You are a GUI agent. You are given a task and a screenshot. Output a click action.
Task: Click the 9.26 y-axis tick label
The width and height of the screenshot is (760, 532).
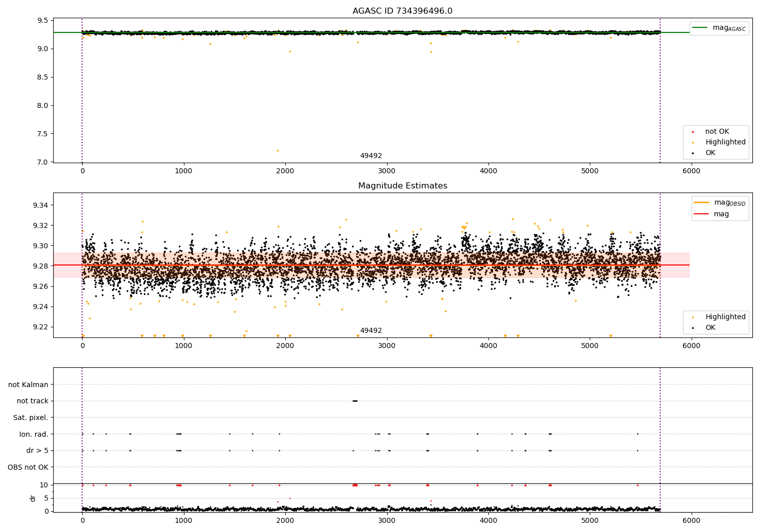[41, 286]
